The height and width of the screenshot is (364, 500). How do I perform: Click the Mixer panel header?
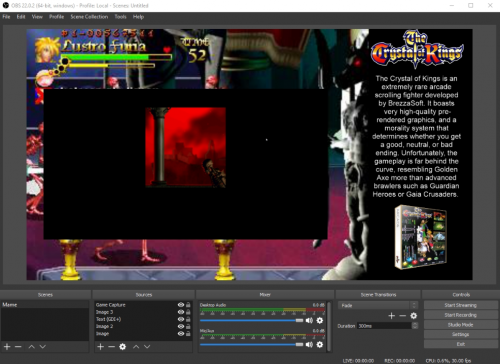[265, 295]
